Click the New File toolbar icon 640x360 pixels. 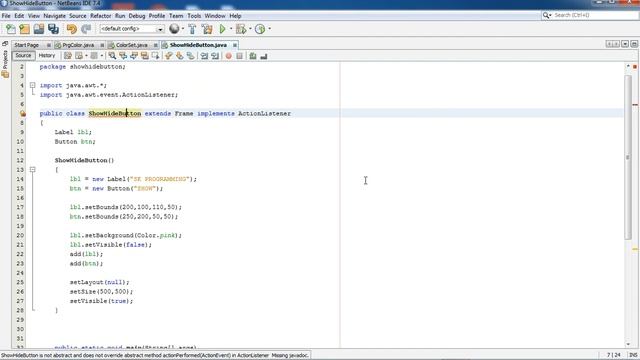point(11,29)
